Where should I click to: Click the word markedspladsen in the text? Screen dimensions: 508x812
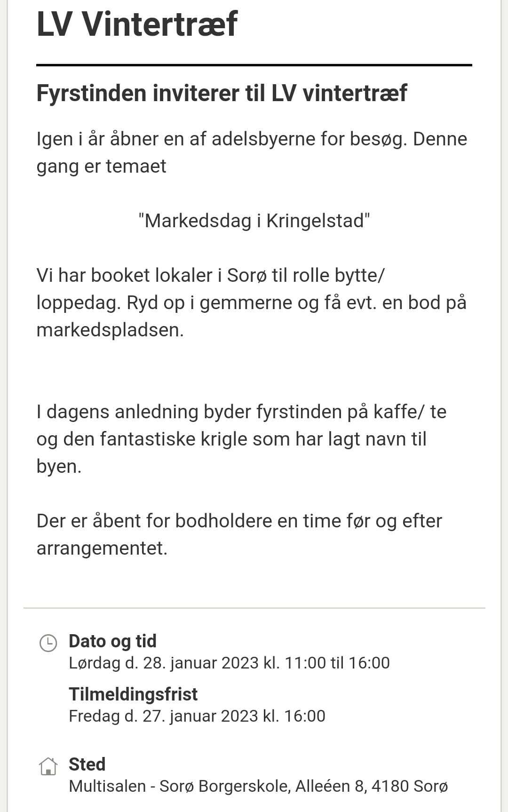coord(110,330)
